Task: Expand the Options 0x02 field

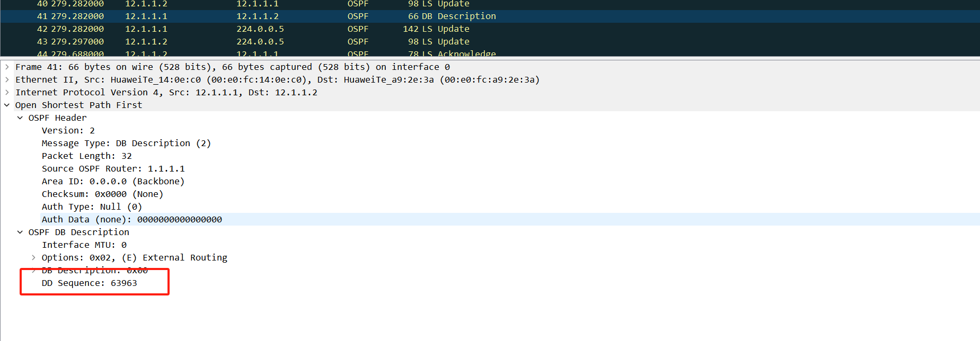Action: 33,257
